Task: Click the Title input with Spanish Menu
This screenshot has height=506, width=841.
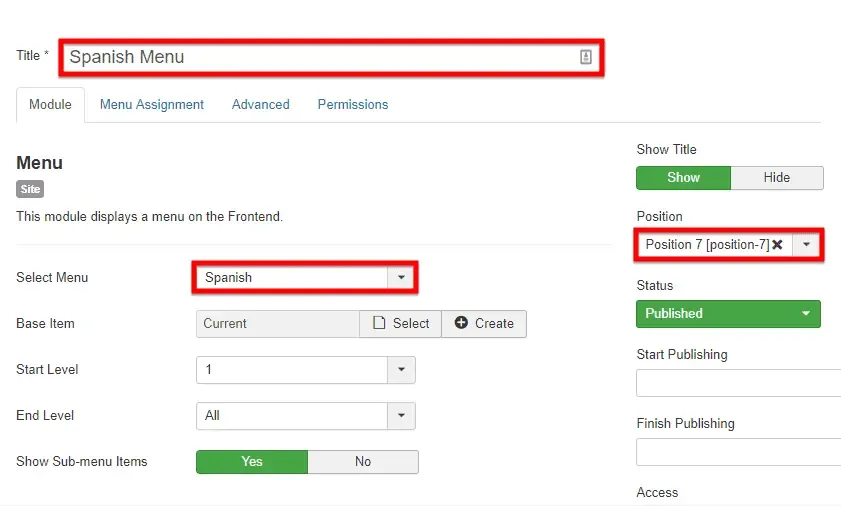Action: 331,57
